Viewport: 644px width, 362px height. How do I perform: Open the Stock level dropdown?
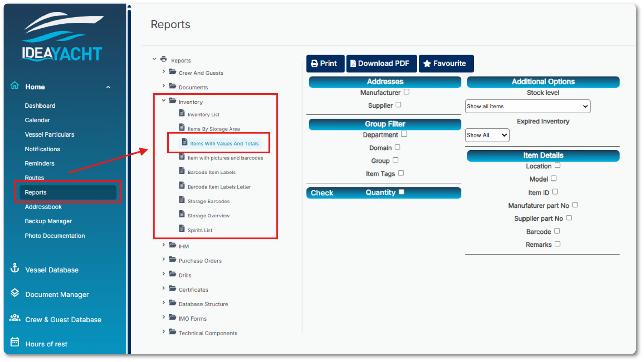(x=528, y=106)
